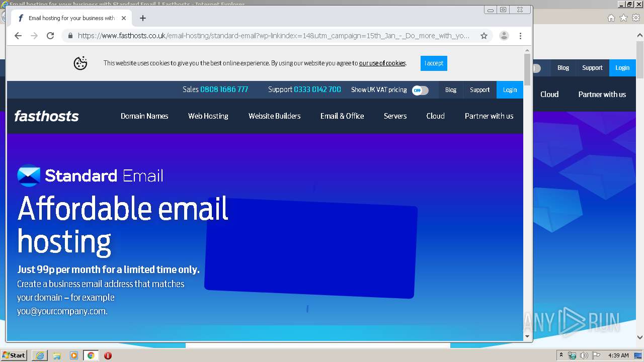Open Internet Explorer tools gear
The image size is (644, 362).
point(636,18)
